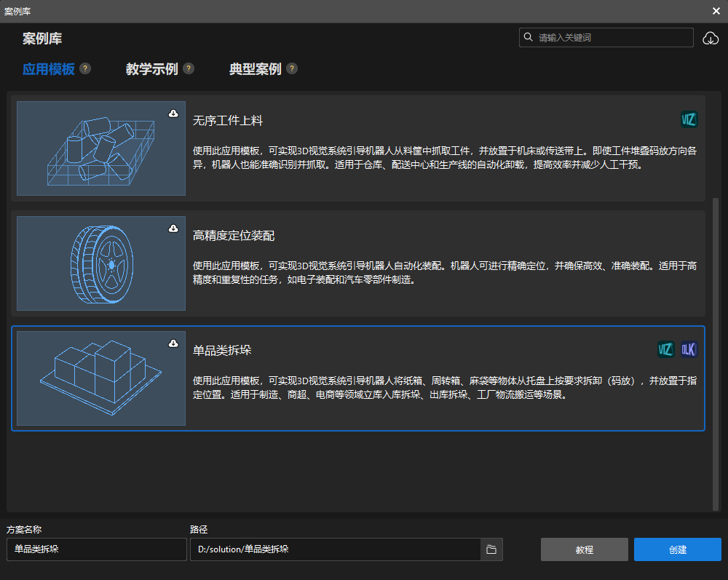Click the magnifier search icon
Viewport: 728px width, 580px height.
click(x=529, y=37)
